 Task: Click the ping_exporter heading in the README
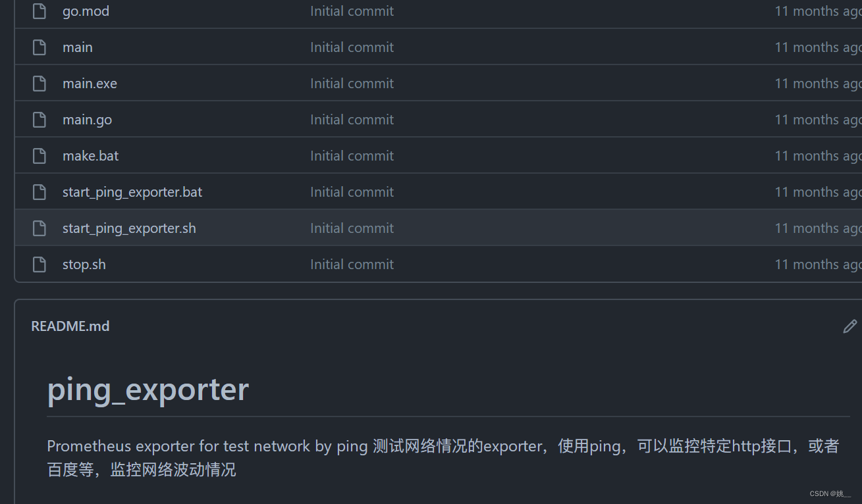(148, 390)
